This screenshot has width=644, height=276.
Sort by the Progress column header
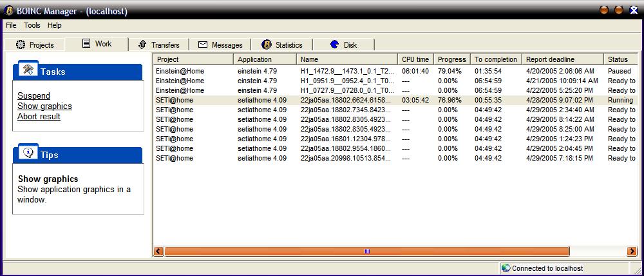click(x=451, y=59)
